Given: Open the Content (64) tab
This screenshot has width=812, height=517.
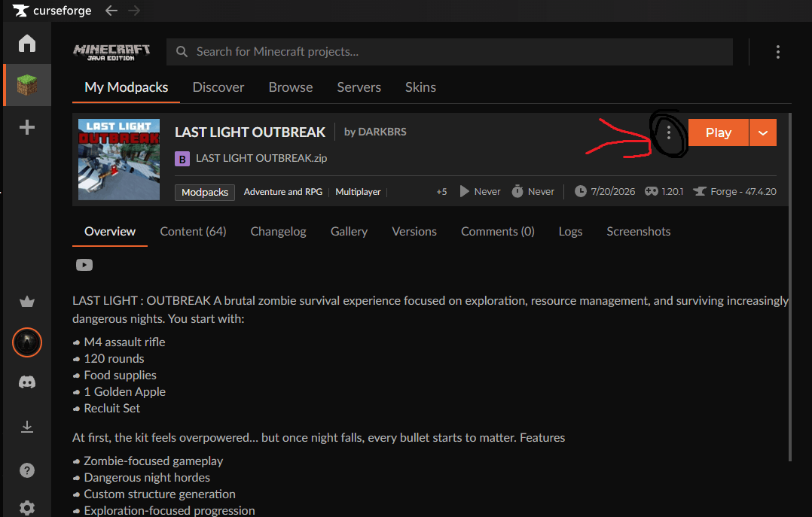Looking at the screenshot, I should (x=193, y=232).
